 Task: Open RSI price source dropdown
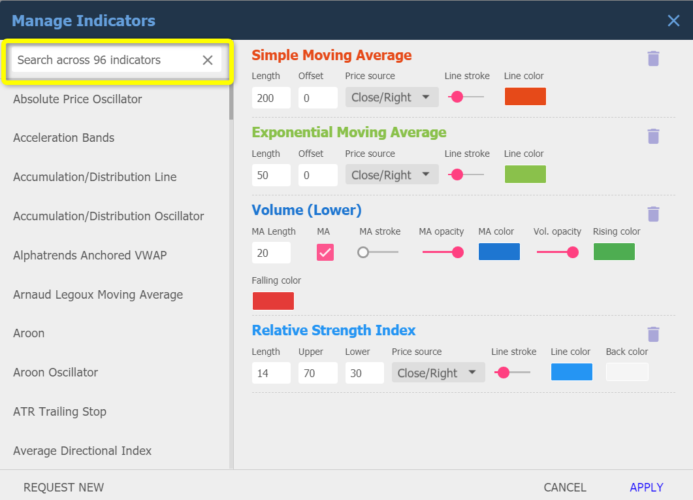coord(438,373)
